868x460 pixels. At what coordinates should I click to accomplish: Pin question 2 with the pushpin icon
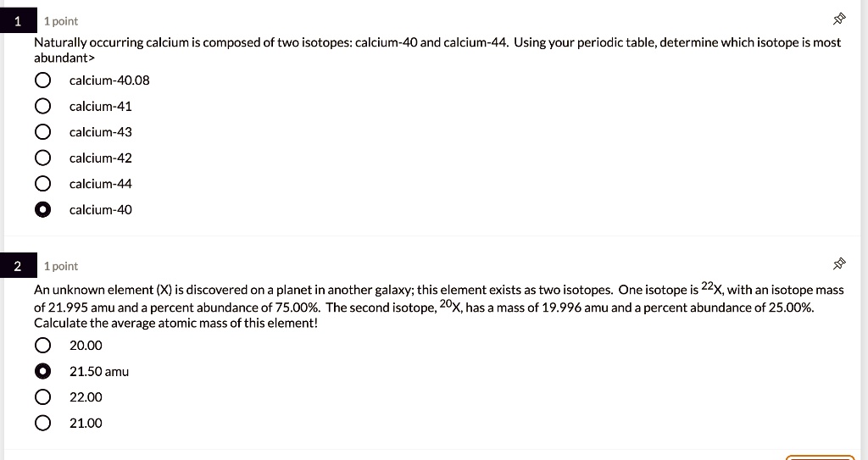coord(839,264)
